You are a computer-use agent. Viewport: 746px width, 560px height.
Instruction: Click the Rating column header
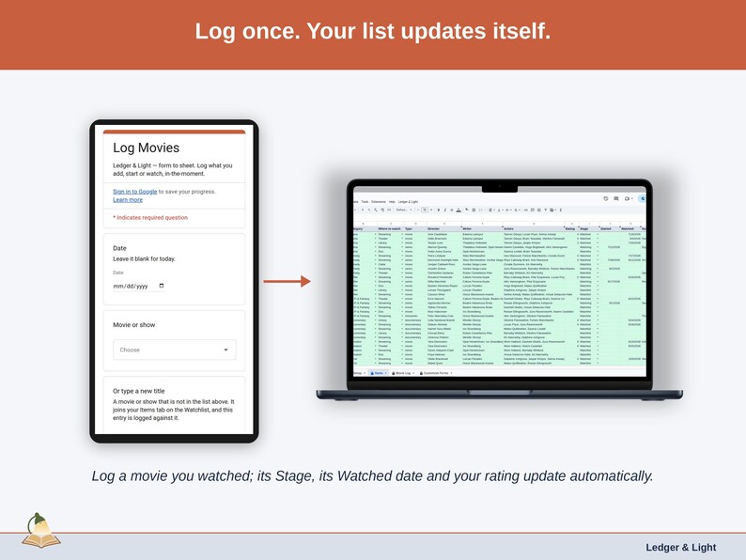569,228
